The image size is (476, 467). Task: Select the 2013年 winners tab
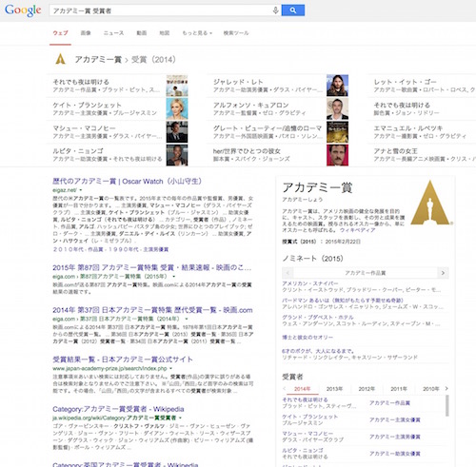334,389
